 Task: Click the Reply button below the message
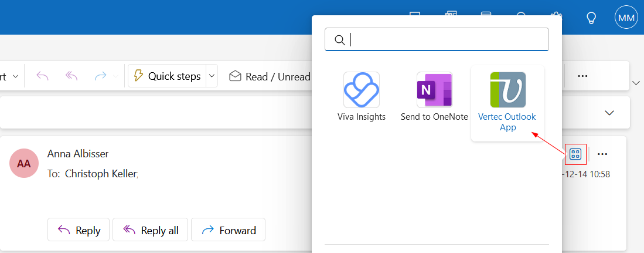pyautogui.click(x=79, y=230)
